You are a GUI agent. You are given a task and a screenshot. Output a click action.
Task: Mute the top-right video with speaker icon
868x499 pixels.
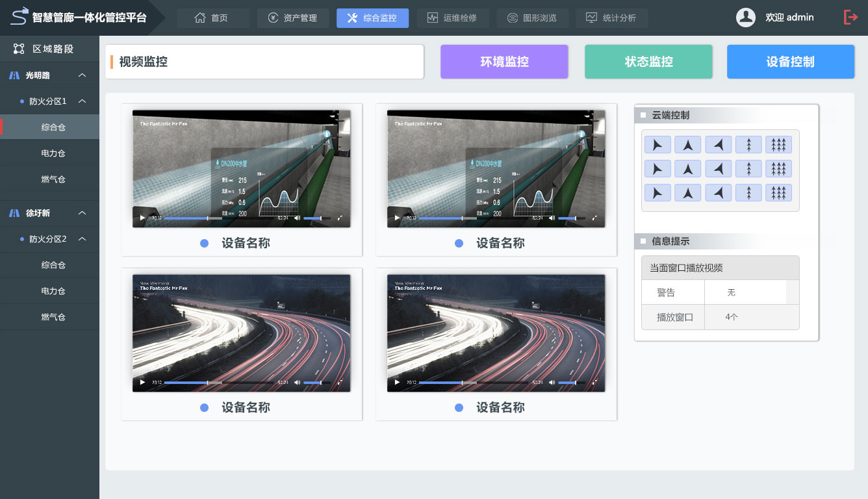[552, 218]
